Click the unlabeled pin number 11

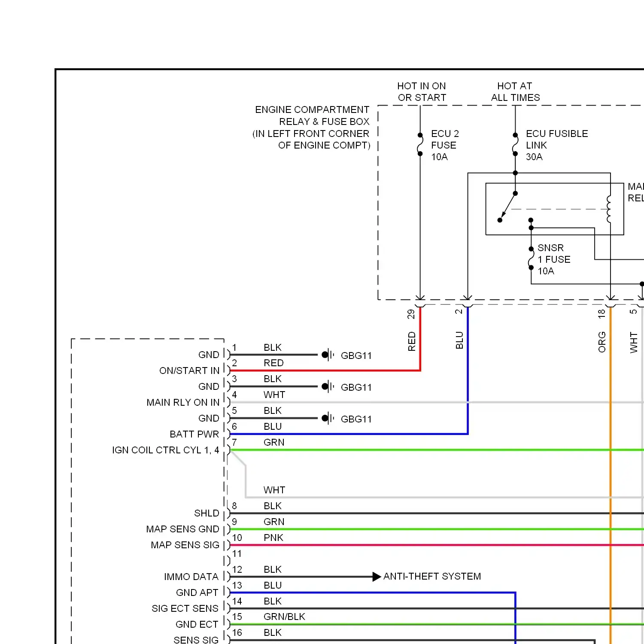pyautogui.click(x=237, y=553)
